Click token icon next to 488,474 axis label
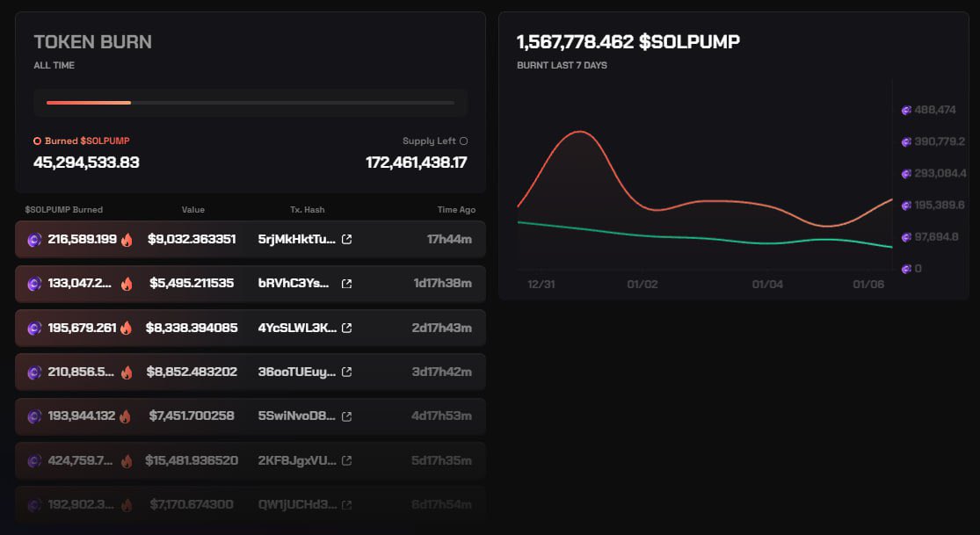The width and height of the screenshot is (980, 535). 906,110
